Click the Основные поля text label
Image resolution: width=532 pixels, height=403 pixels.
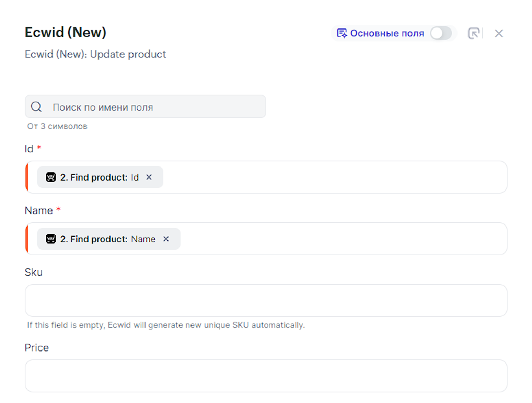(387, 33)
